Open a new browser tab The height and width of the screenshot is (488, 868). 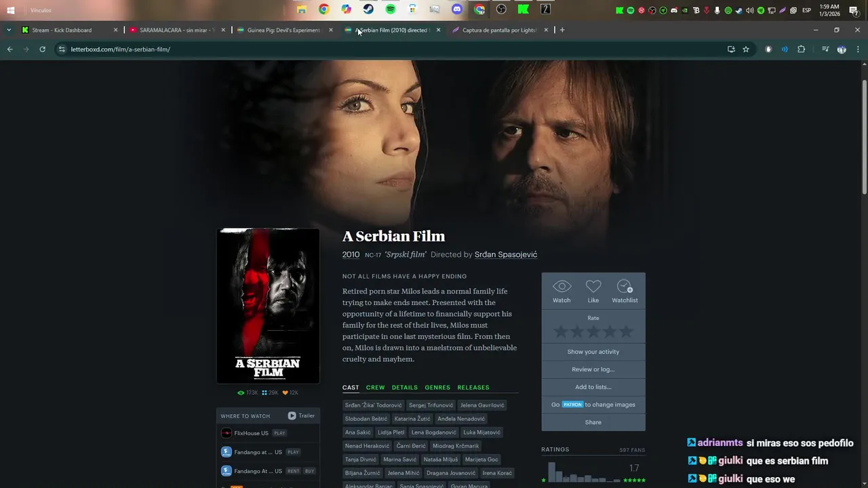[x=562, y=30]
